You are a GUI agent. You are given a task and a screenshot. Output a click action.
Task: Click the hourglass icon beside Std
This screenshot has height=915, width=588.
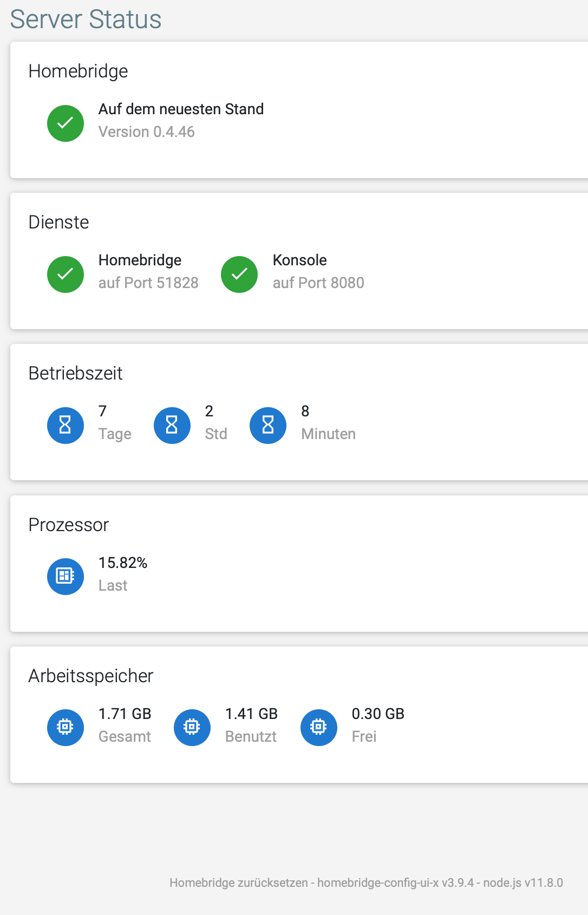coord(172,426)
